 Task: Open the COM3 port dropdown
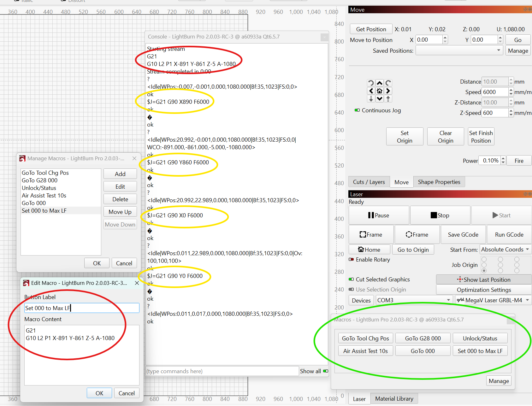[x=414, y=300]
